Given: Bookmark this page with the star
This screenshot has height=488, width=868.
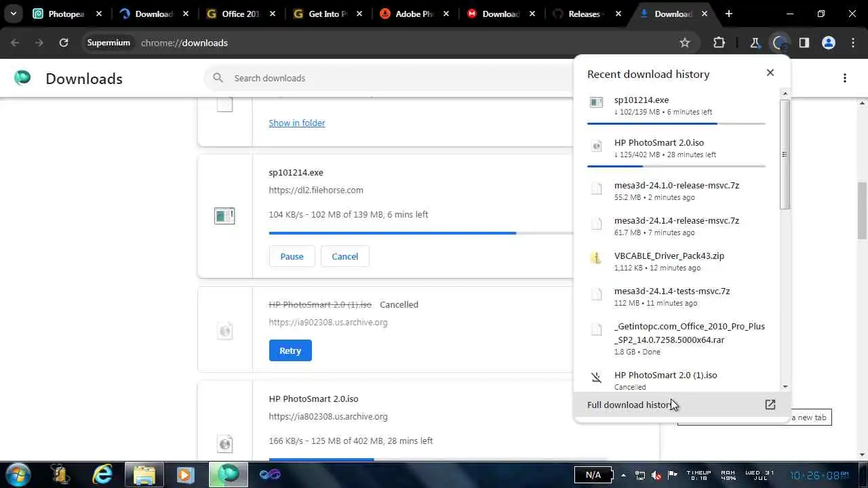Looking at the screenshot, I should click(x=685, y=43).
